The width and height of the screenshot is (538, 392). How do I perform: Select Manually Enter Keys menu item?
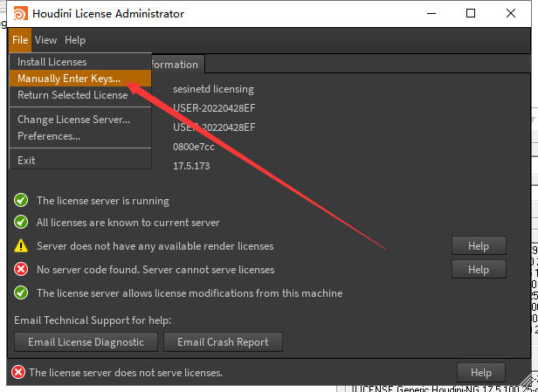(x=69, y=79)
